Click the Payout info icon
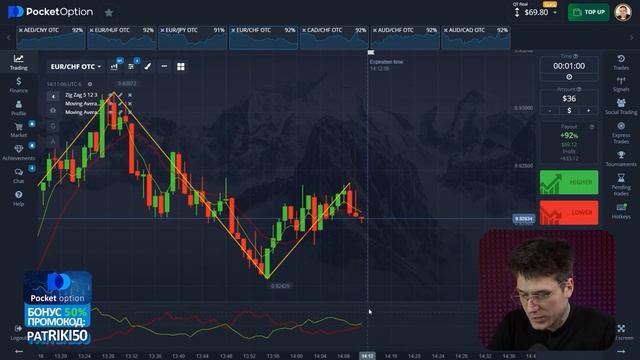This screenshot has width=640, height=360. point(591,127)
